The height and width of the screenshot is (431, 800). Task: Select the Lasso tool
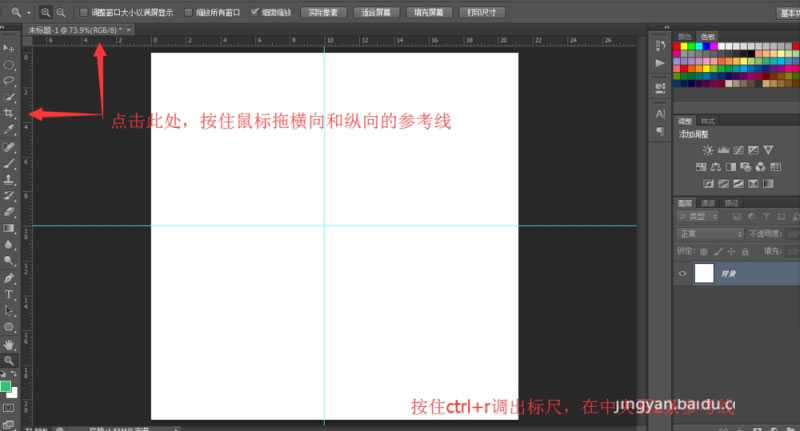pyautogui.click(x=9, y=80)
